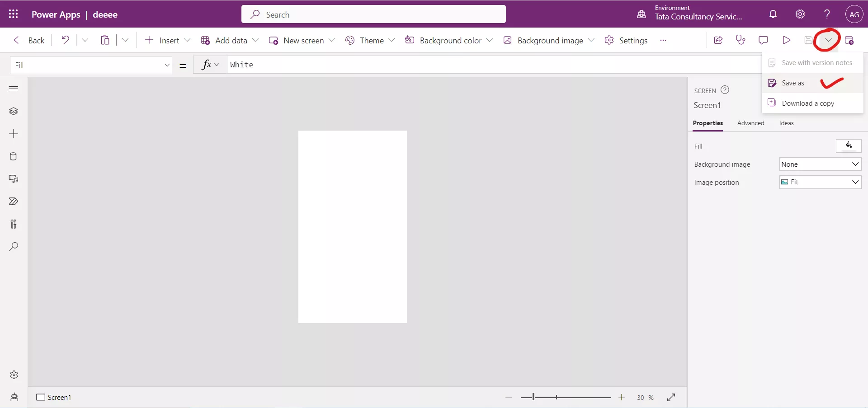The height and width of the screenshot is (408, 868).
Task: Click the Fill color picker swatch
Action: pos(849,145)
